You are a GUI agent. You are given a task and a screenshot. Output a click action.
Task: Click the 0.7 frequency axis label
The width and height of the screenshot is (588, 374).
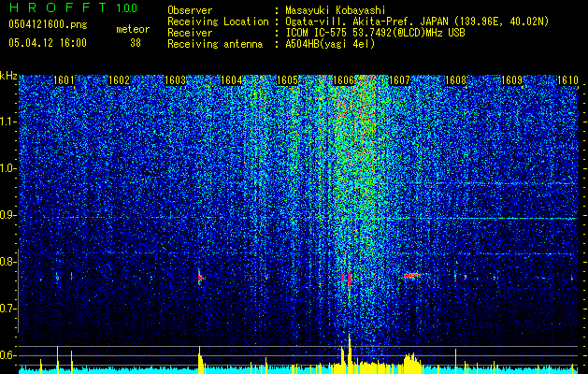tap(7, 309)
